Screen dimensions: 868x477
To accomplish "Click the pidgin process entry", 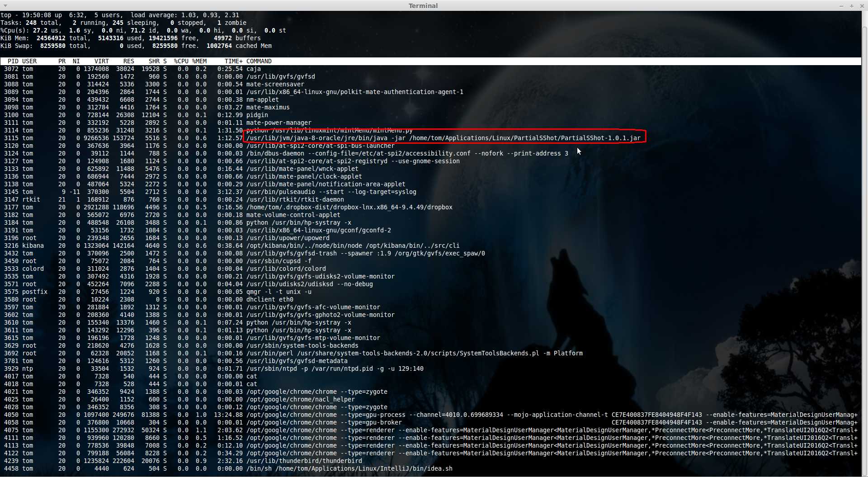I will click(x=257, y=115).
